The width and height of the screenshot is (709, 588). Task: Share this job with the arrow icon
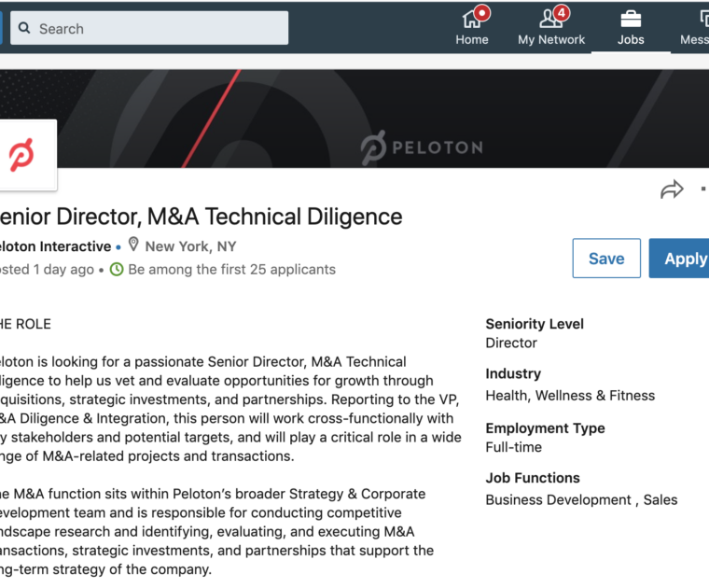click(x=672, y=190)
